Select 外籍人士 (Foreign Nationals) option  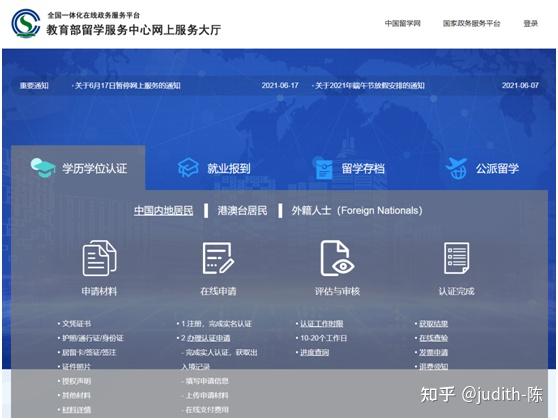(x=357, y=210)
